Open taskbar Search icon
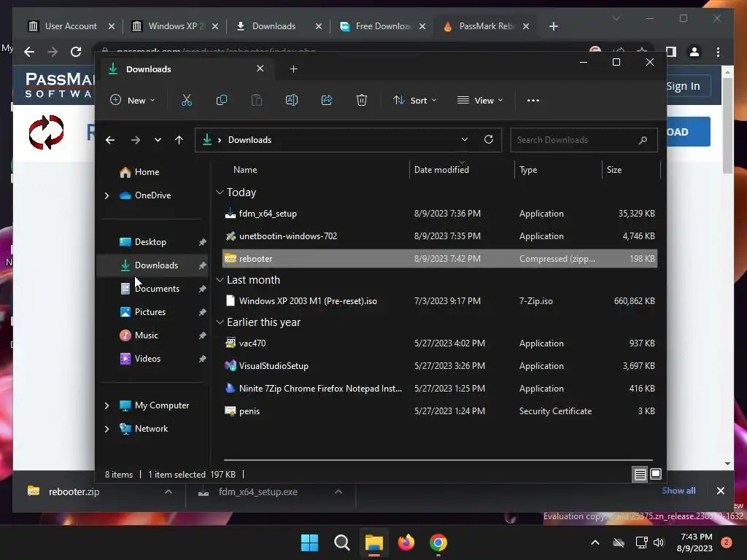Screen dimensions: 747x560 (341, 542)
